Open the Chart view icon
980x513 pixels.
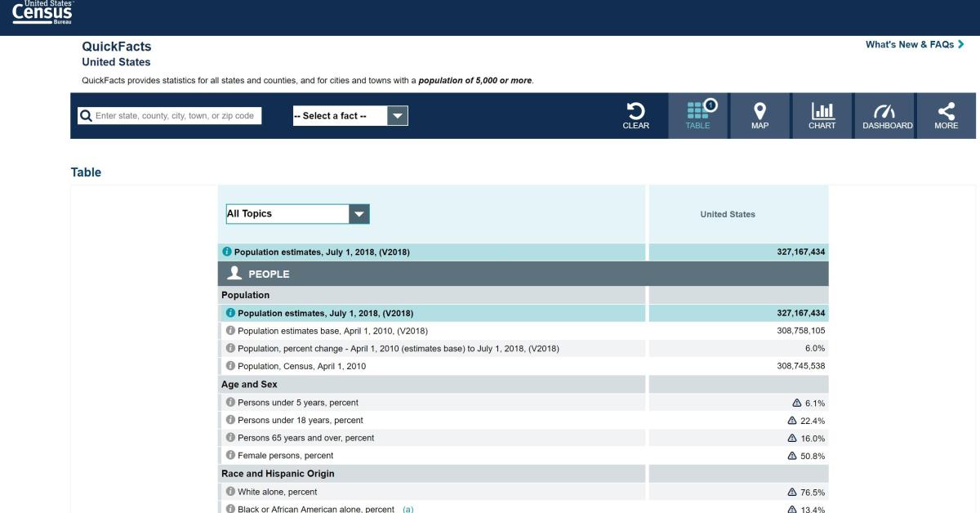(x=822, y=115)
